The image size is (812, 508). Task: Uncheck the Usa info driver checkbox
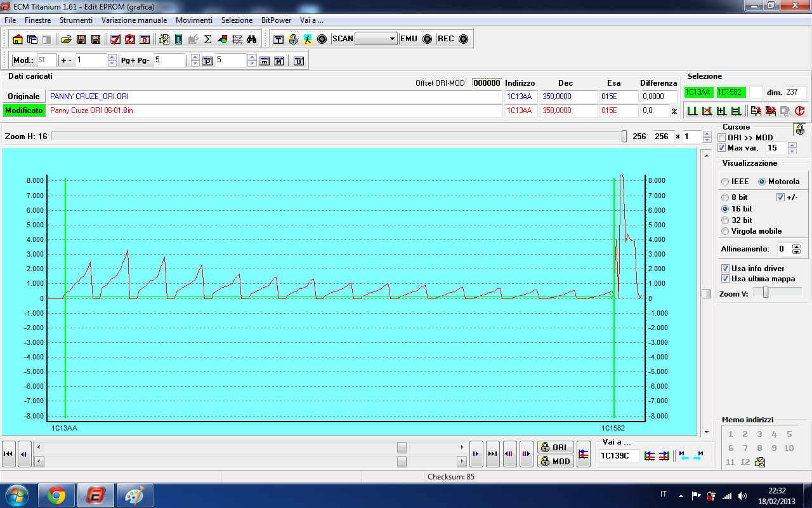point(725,269)
